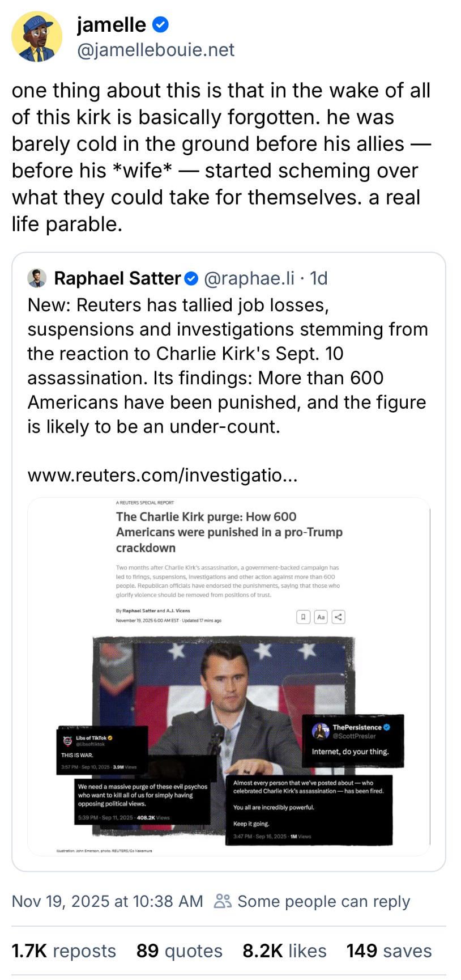The height and width of the screenshot is (980, 461).
Task: View the list of 1.7K reposts
Action: pos(63,951)
